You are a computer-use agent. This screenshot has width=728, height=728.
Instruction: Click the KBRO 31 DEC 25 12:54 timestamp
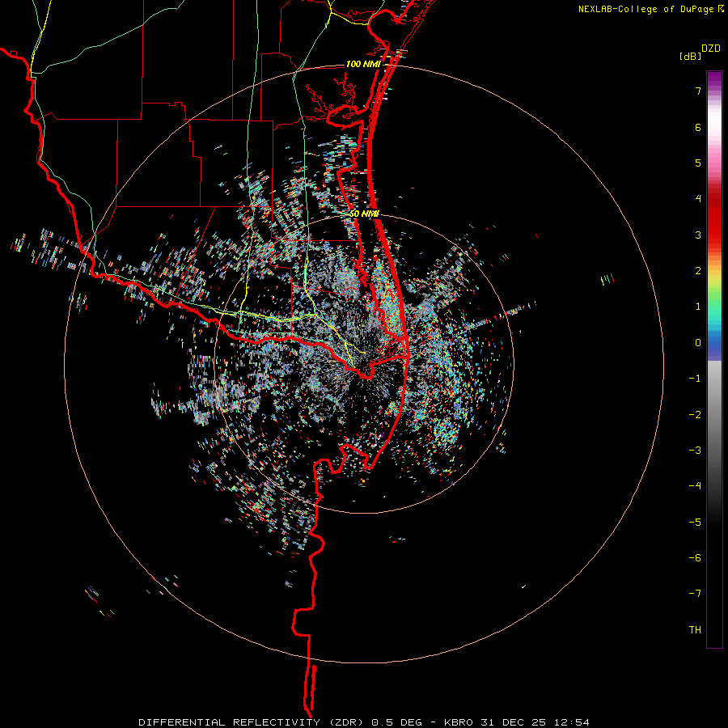coord(517,722)
